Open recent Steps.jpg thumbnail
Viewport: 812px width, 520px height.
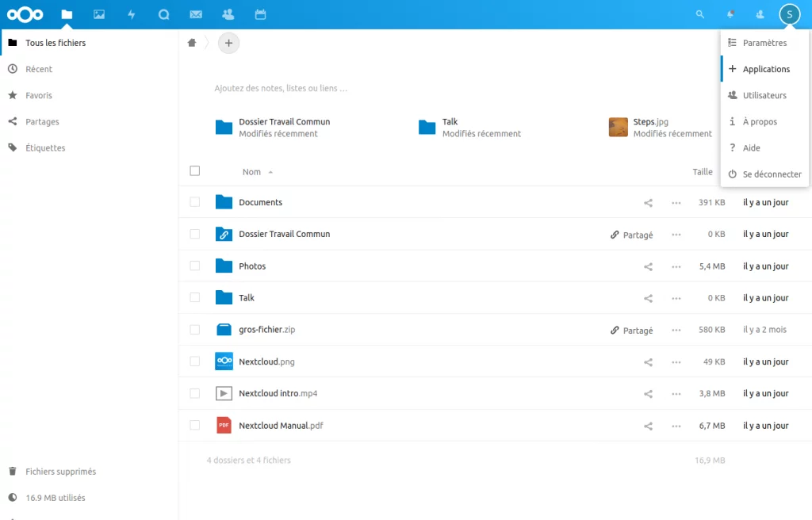tap(619, 127)
